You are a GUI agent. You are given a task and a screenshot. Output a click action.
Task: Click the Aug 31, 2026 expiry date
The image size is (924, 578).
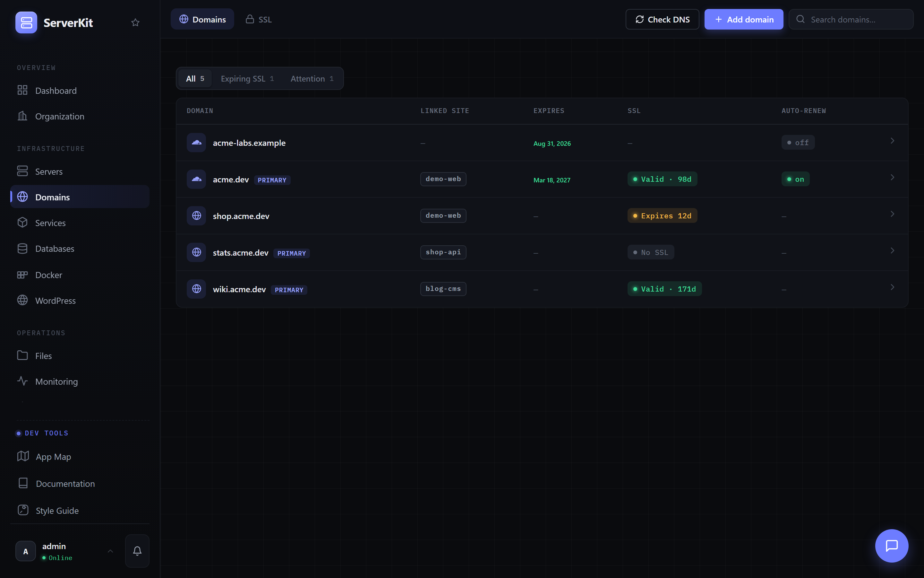[552, 143]
